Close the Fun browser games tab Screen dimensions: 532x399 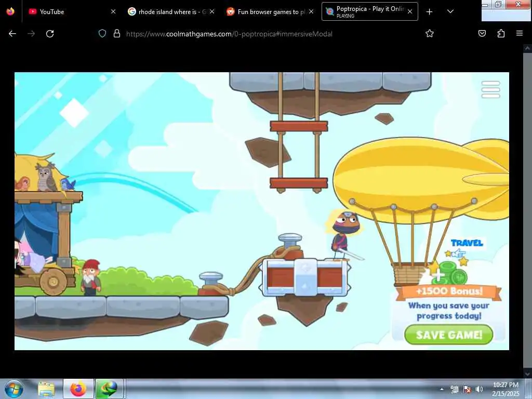[311, 11]
